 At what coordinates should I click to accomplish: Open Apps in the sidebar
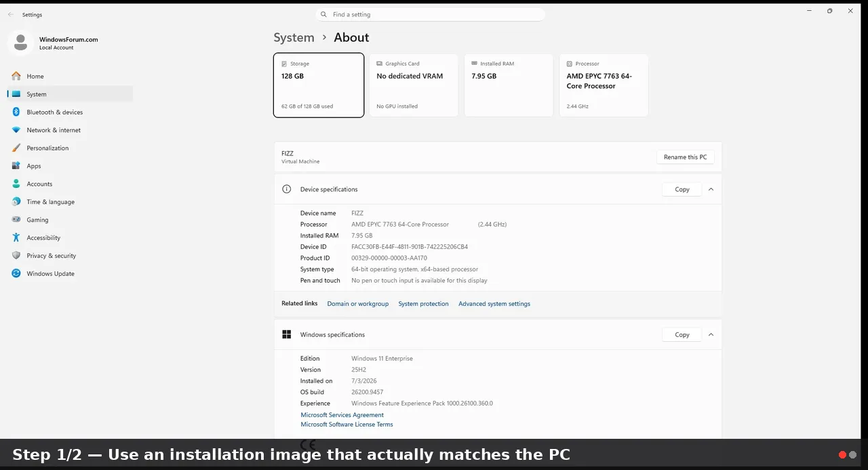pyautogui.click(x=70, y=166)
